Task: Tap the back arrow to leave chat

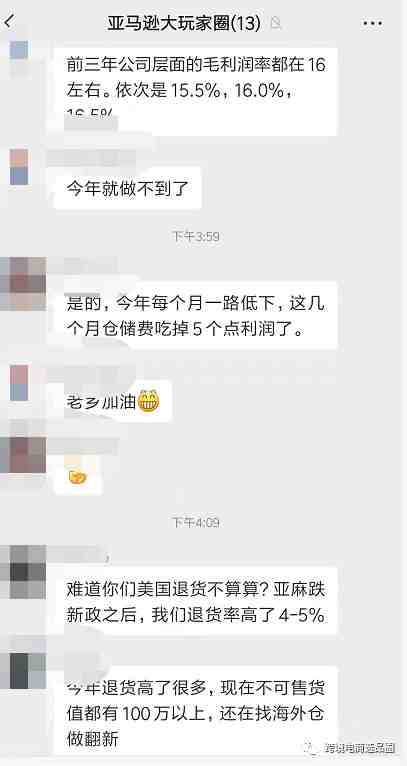Action: point(10,21)
